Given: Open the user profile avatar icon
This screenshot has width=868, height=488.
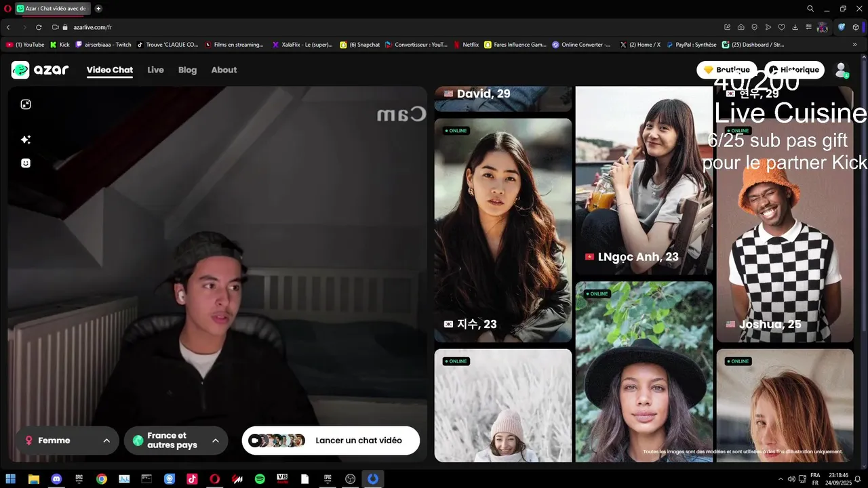Looking at the screenshot, I should click(x=842, y=70).
